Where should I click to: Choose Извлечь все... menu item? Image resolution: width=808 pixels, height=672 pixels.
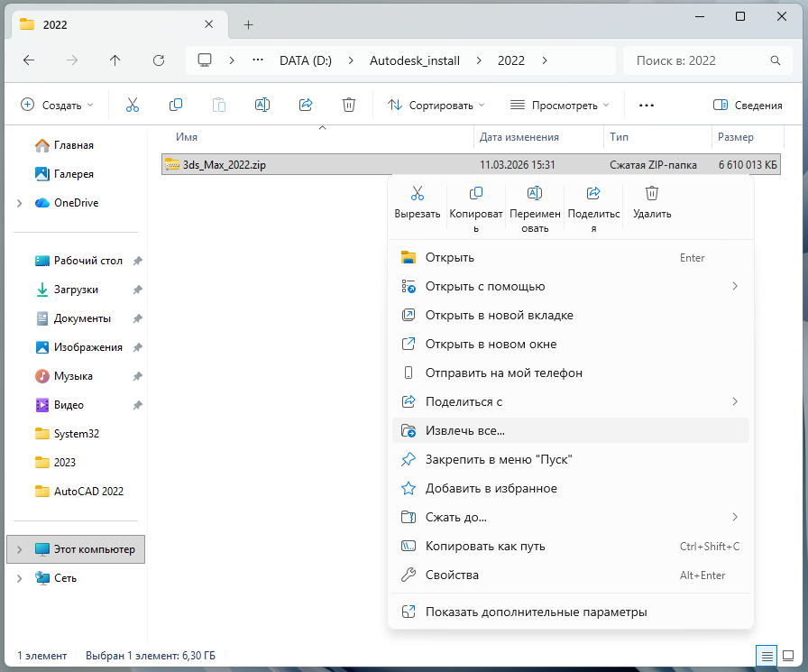(571, 431)
